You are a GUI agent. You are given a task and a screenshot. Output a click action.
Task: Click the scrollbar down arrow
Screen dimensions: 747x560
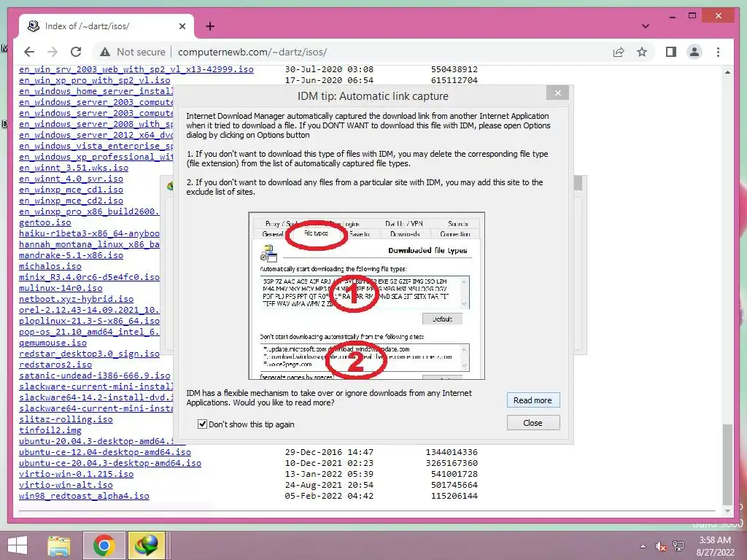[727, 511]
